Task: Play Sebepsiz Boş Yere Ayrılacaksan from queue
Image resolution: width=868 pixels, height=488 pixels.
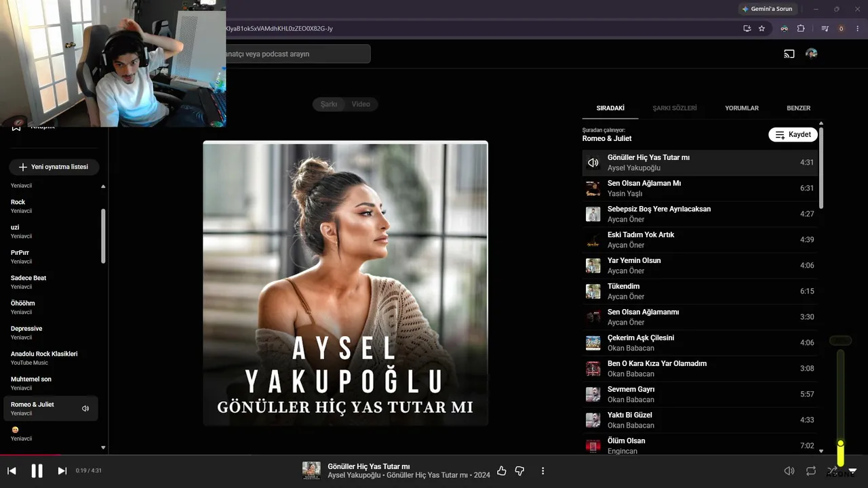Action: 700,214
